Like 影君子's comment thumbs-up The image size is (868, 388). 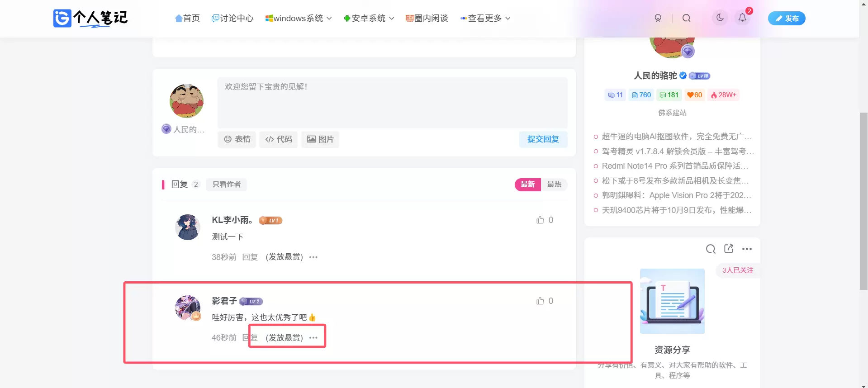point(540,301)
